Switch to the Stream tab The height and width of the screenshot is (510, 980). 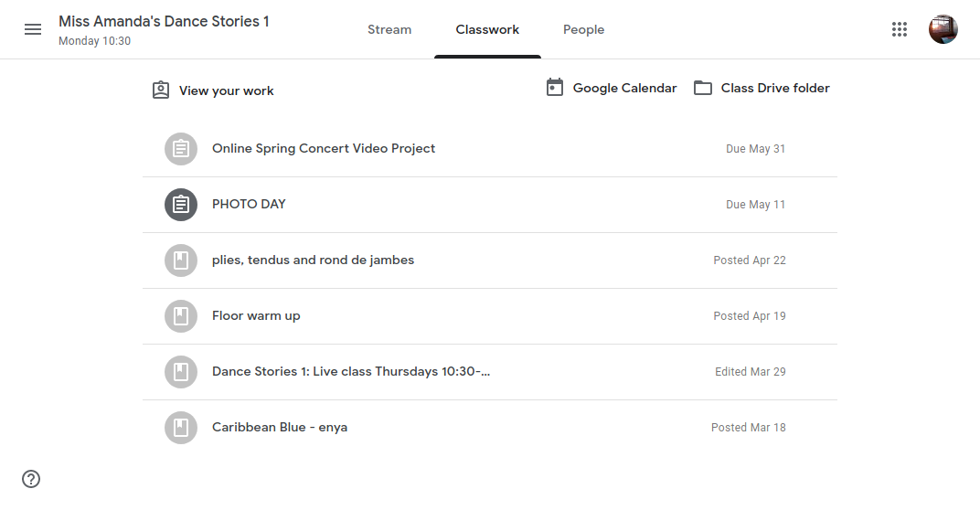[x=389, y=29]
